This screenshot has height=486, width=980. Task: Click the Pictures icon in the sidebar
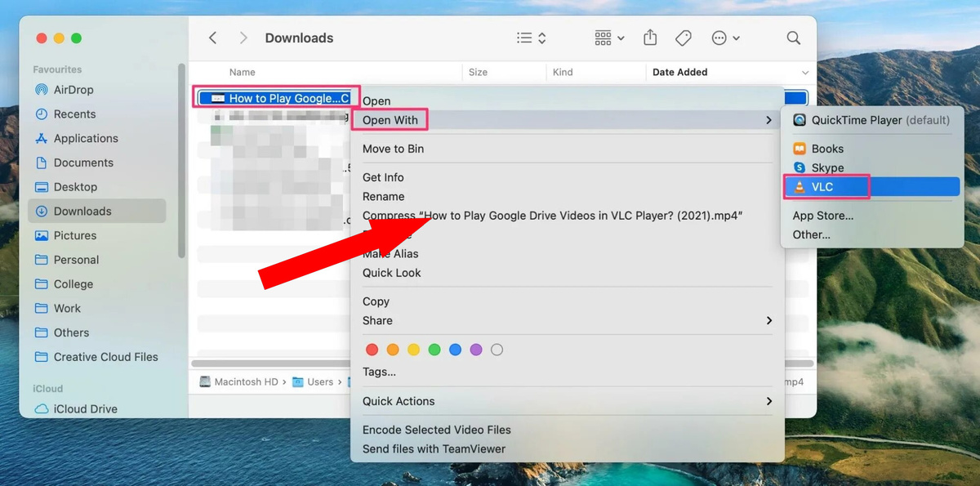click(42, 235)
